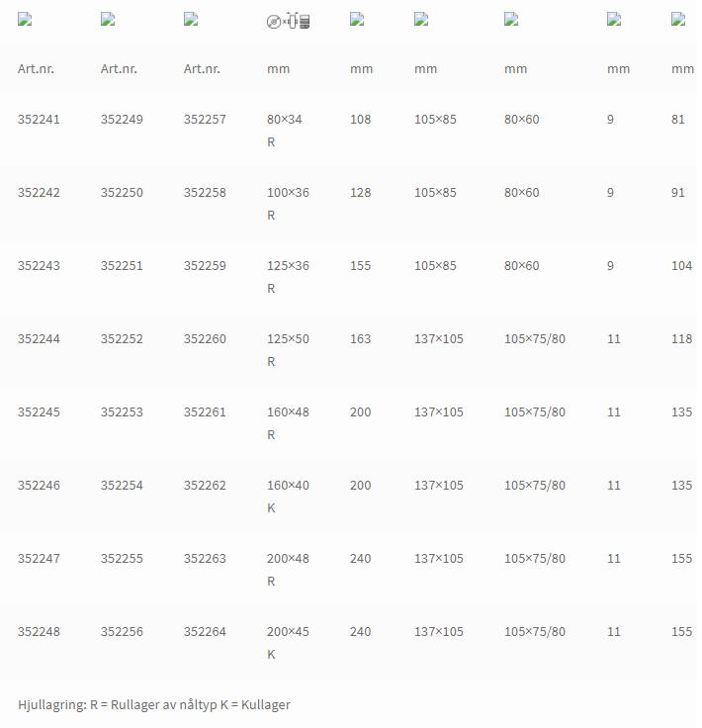Click article number 352245

tap(39, 412)
